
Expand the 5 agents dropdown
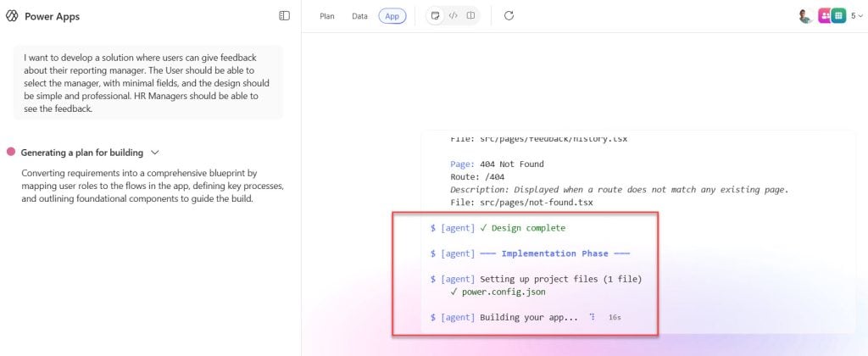pos(858,16)
